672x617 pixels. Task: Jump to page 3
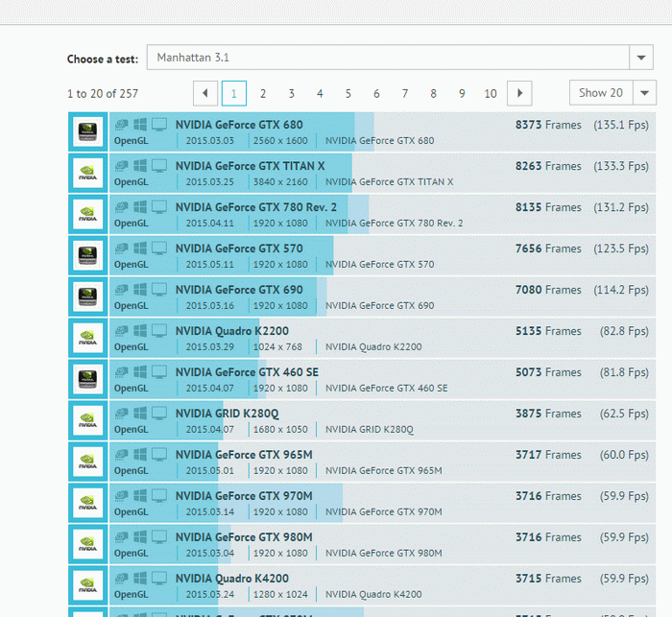point(292,93)
